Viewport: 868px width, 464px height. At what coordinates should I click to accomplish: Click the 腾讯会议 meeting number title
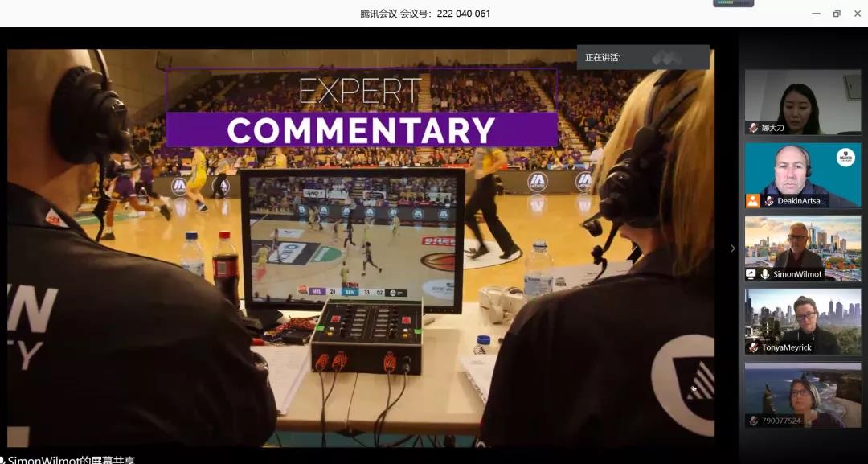click(425, 14)
